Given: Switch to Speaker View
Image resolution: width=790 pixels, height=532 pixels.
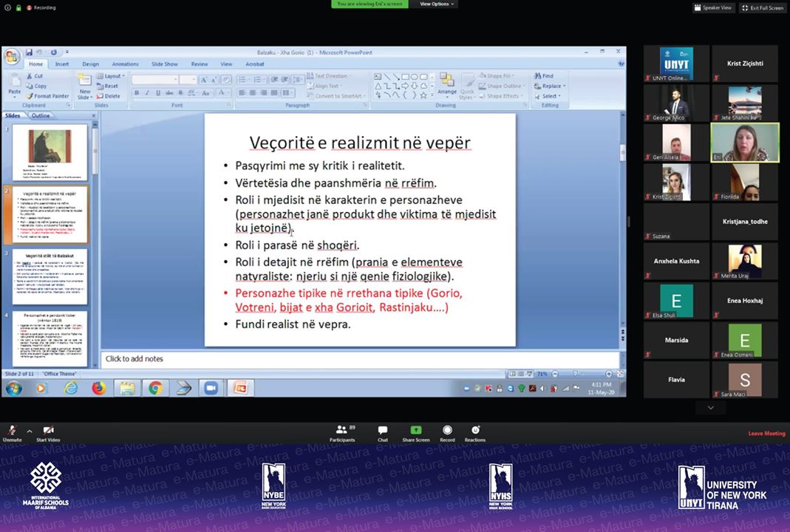Looking at the screenshot, I should click(x=712, y=7).
